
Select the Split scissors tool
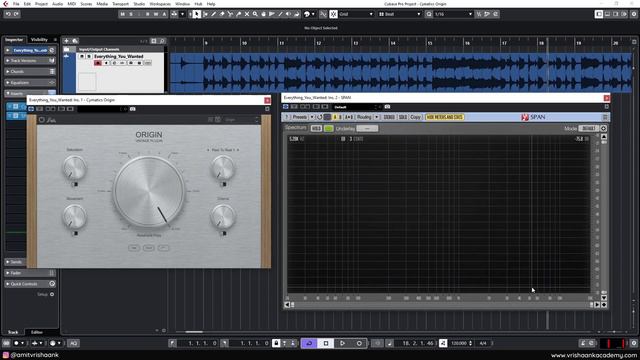[230, 14]
